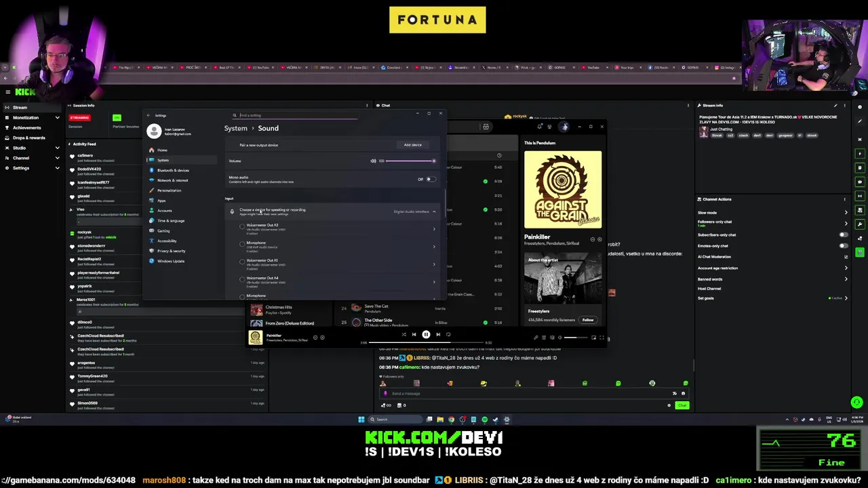Open Session info three-dot menu
The height and width of the screenshot is (488, 868).
coord(367,106)
